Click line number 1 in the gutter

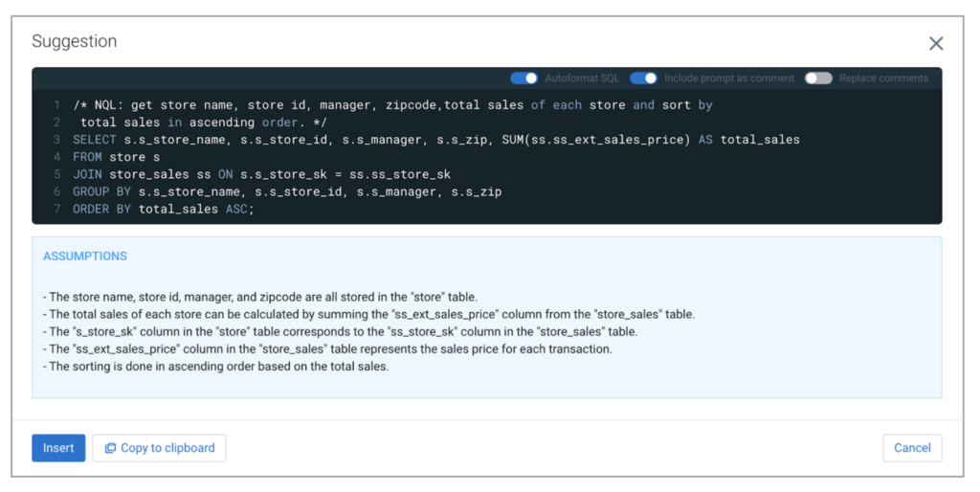(56, 105)
